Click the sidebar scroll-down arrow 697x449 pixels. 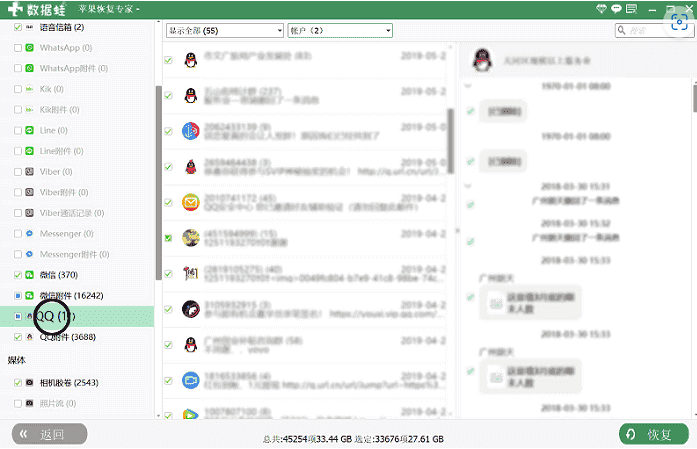point(159,416)
